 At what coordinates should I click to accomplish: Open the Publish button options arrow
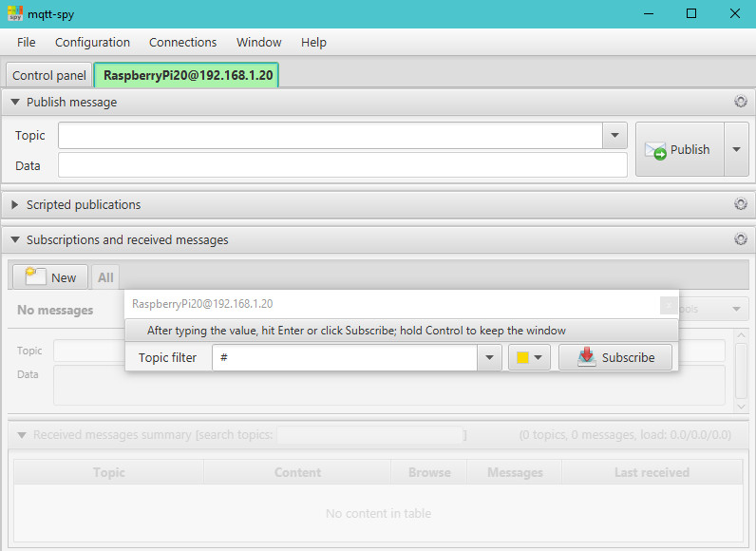tap(736, 149)
